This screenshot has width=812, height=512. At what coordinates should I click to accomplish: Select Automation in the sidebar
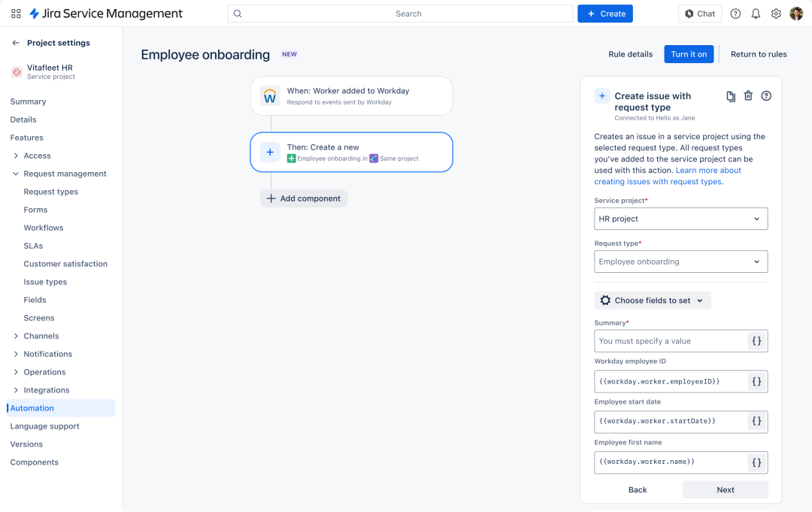pyautogui.click(x=61, y=408)
